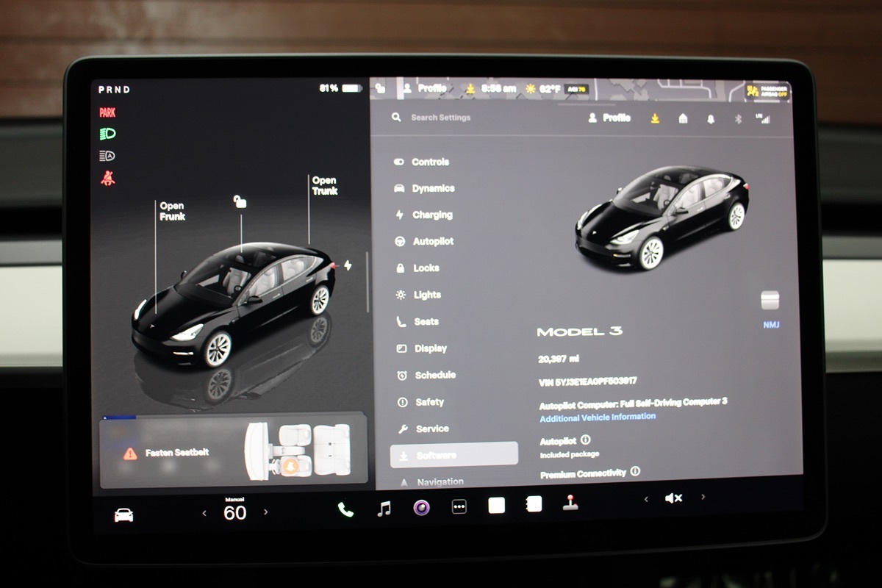The image size is (882, 588).
Task: Launch the arcade joystick app
Action: (x=570, y=503)
